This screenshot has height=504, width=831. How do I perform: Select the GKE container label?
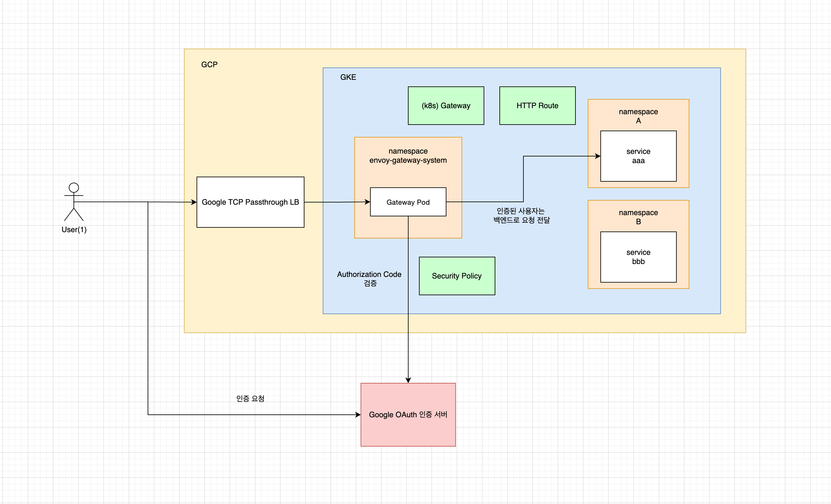point(348,77)
